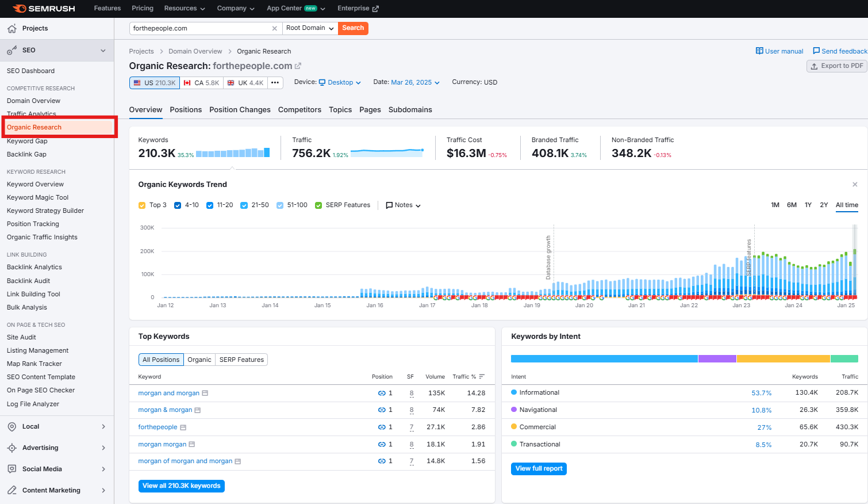Toggle the 4-10 positions checkbox
868x504 pixels.
[x=178, y=205]
